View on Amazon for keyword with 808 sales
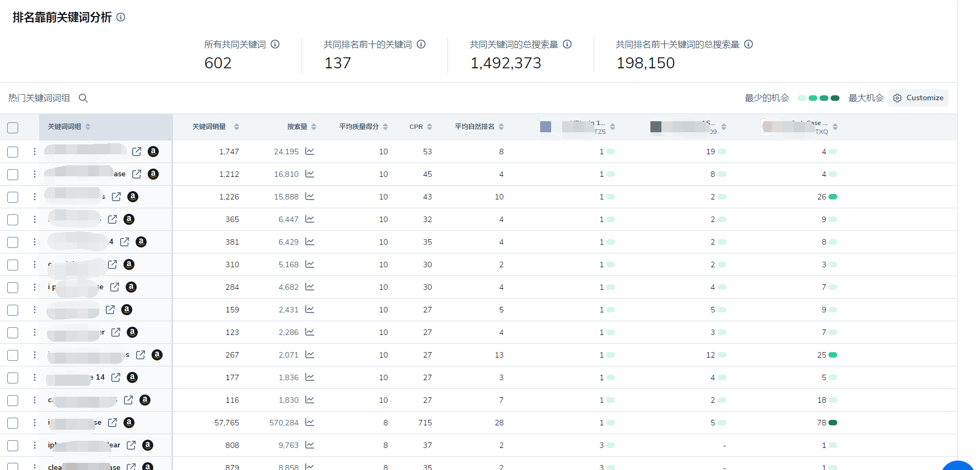The image size is (980, 470). (148, 445)
